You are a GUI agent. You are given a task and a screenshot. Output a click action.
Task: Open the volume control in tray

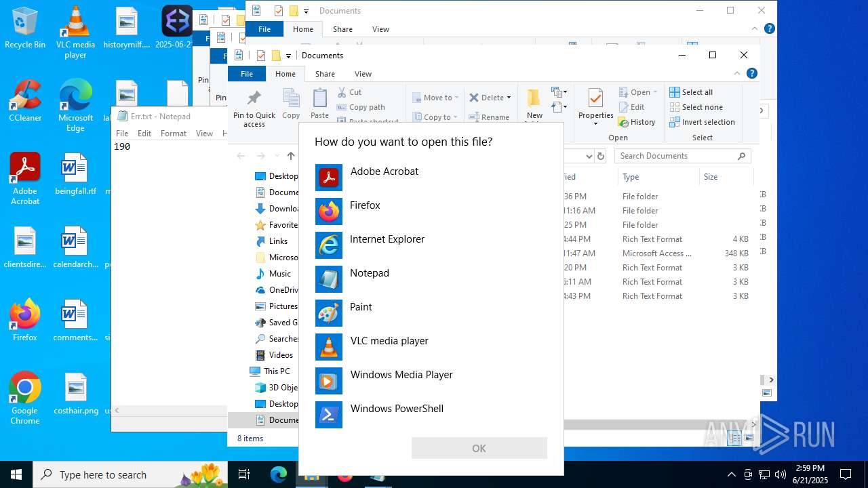[x=781, y=474]
